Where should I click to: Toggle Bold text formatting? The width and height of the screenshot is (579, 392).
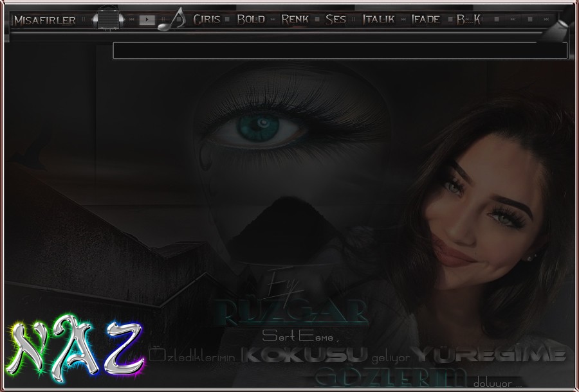coord(250,19)
